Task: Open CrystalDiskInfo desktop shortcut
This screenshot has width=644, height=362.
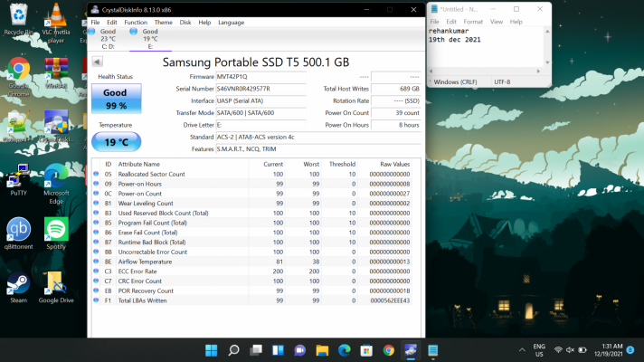Action: (x=56, y=127)
